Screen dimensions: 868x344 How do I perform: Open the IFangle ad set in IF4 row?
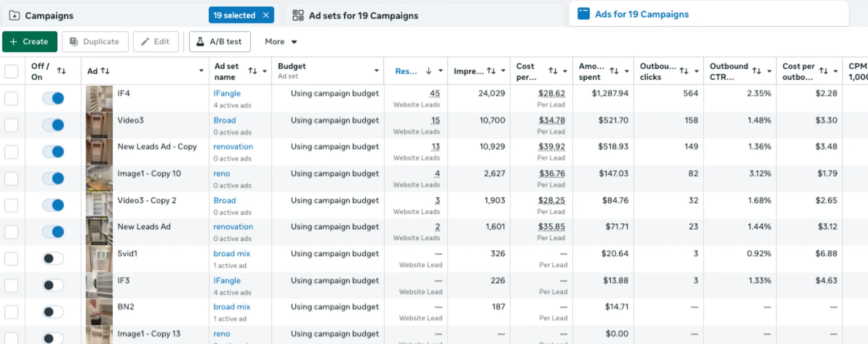(227, 93)
